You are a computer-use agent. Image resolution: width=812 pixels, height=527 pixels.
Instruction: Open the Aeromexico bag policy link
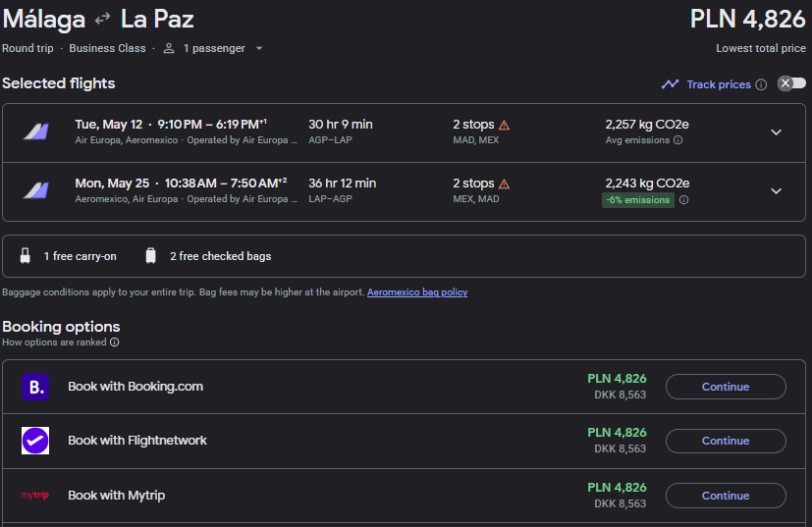point(417,292)
